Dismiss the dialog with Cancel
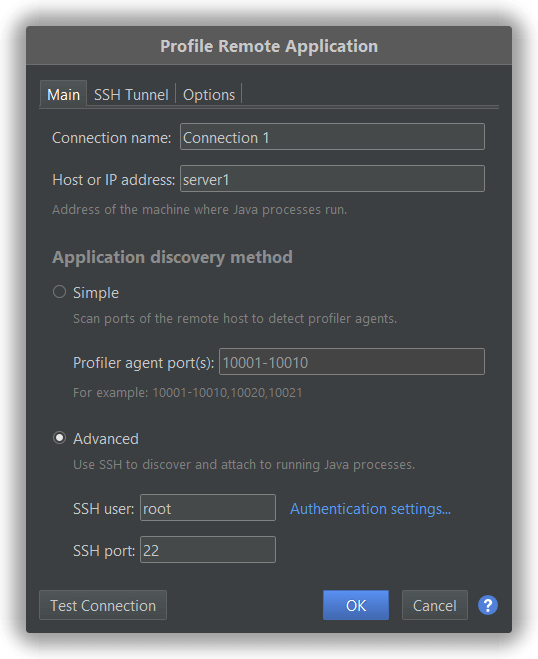The width and height of the screenshot is (538, 659). [x=435, y=605]
